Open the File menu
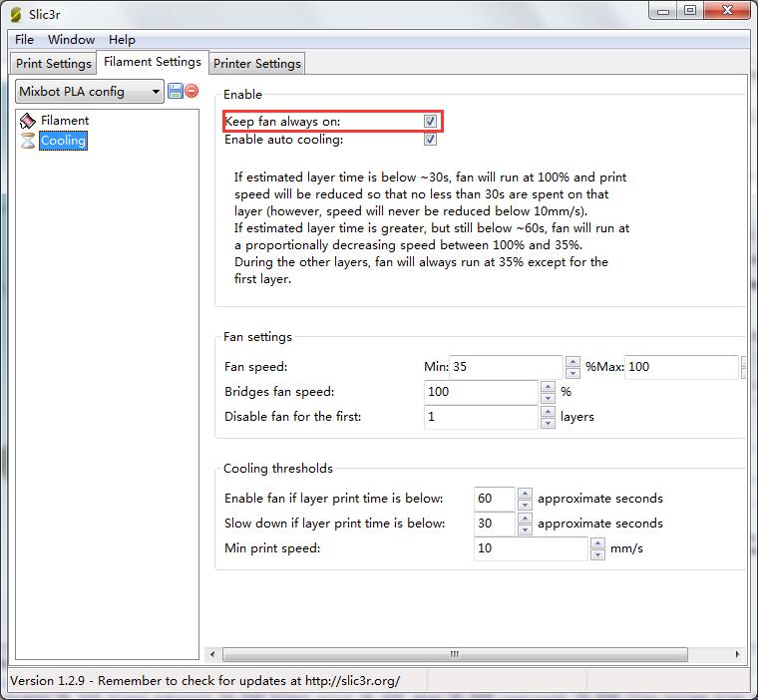Viewport: 758px width, 700px height. [x=24, y=40]
